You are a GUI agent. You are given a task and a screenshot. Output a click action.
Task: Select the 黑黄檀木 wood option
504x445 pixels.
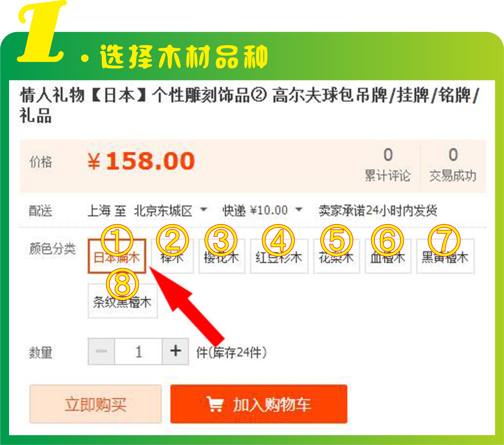(x=445, y=256)
